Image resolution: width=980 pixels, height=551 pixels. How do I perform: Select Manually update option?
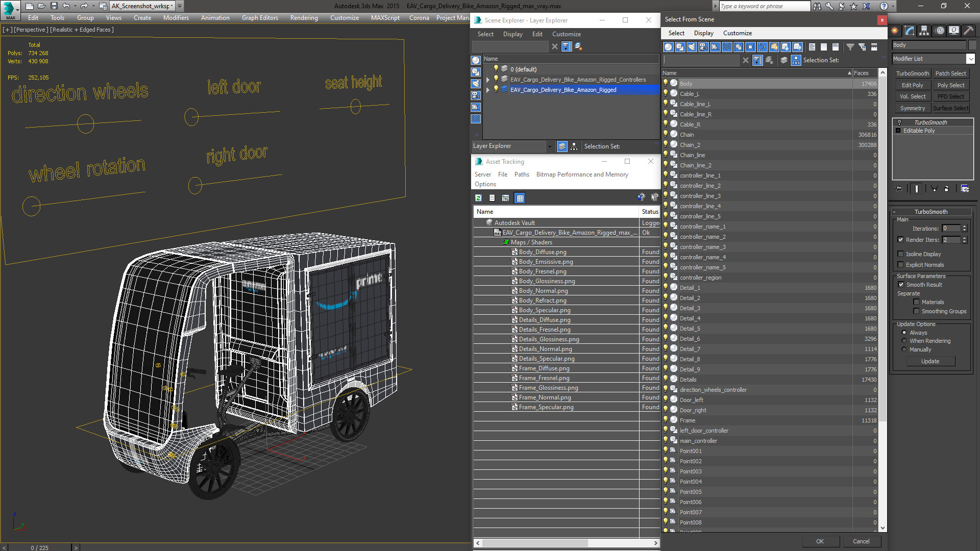(904, 349)
